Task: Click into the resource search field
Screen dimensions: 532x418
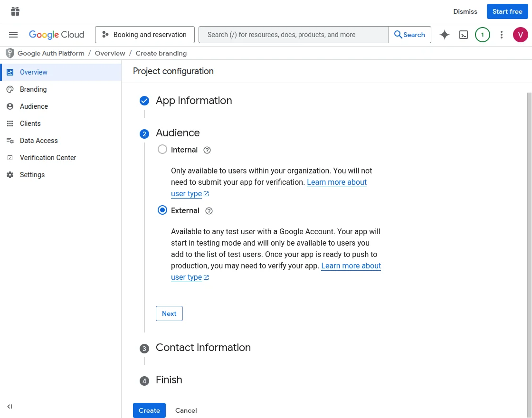Action: click(x=294, y=35)
